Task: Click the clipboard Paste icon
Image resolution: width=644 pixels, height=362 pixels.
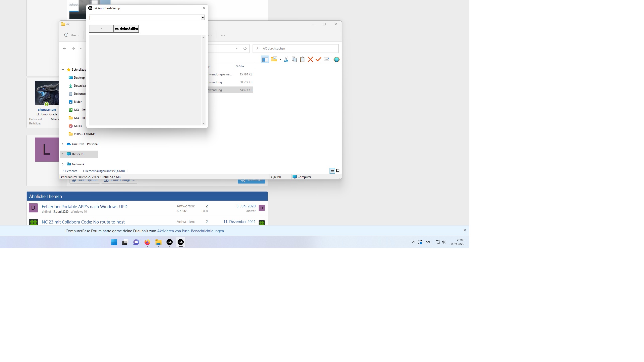Action: pyautogui.click(x=302, y=59)
